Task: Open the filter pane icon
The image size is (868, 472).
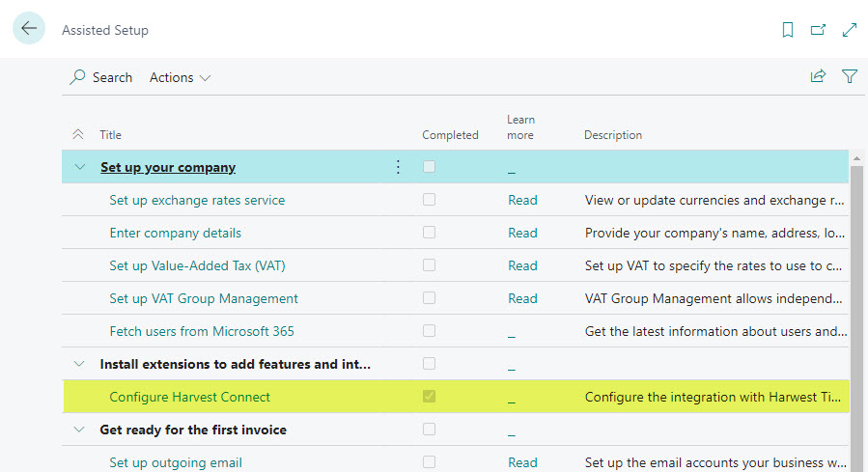Action: pyautogui.click(x=850, y=76)
